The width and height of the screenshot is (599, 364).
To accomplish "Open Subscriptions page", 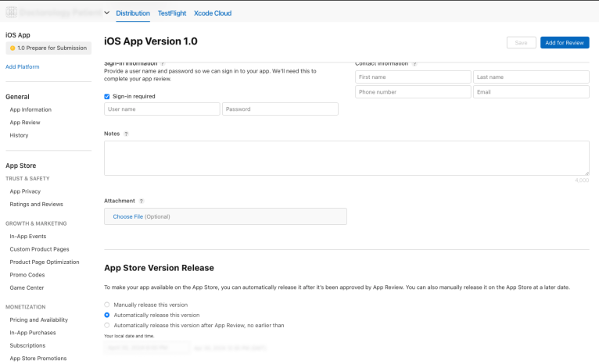I will pos(27,346).
